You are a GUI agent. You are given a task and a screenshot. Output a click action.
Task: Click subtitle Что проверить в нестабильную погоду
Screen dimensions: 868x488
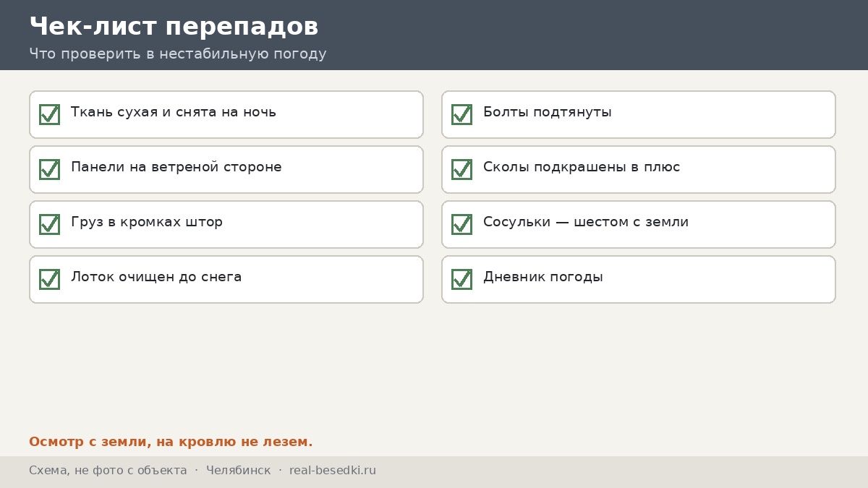click(178, 54)
